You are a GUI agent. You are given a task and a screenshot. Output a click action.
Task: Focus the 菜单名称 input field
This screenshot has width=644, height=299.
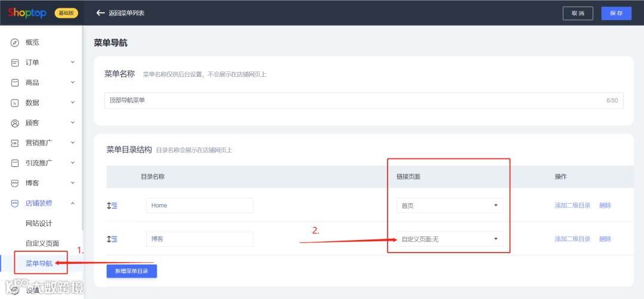click(x=364, y=101)
